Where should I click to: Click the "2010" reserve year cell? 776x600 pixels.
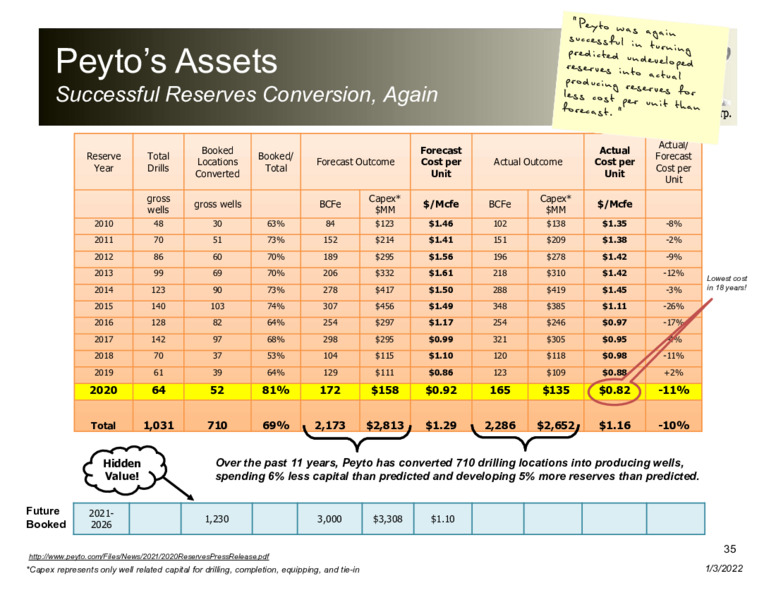tap(103, 224)
